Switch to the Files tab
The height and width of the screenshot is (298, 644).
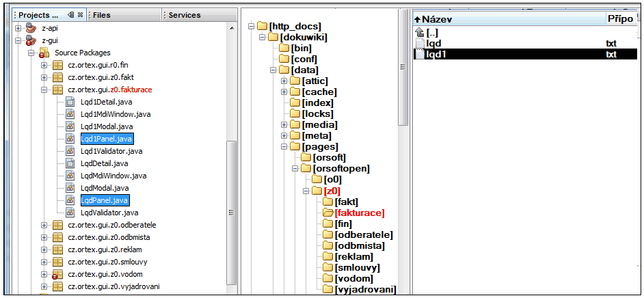click(x=101, y=14)
